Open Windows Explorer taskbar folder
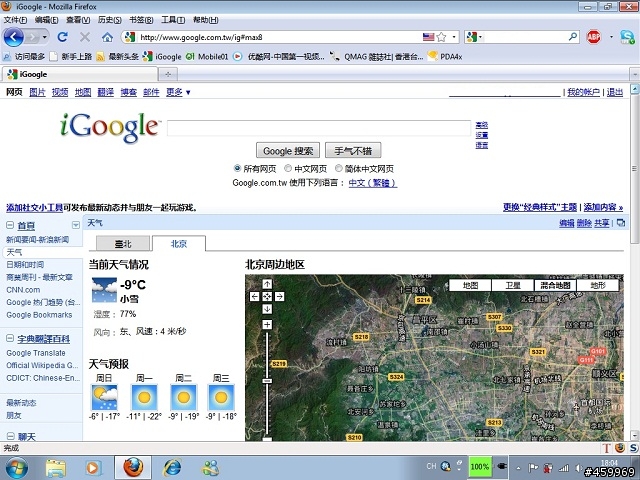640x480 pixels. pos(56,468)
